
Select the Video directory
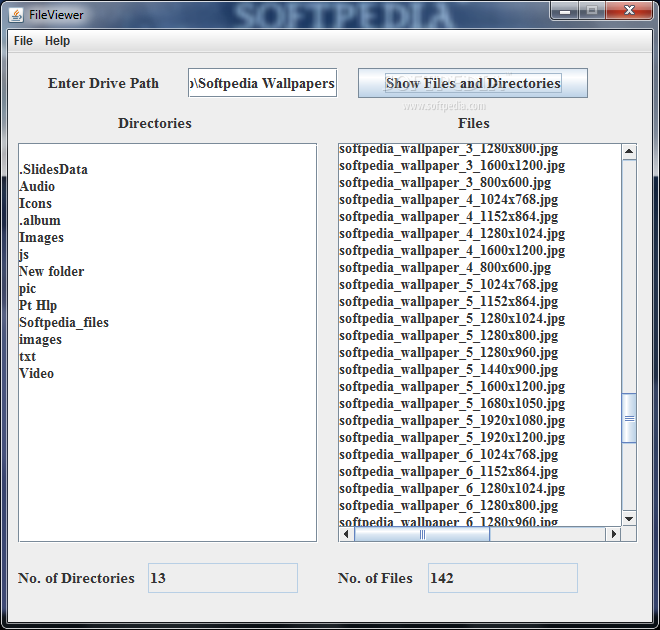click(37, 373)
